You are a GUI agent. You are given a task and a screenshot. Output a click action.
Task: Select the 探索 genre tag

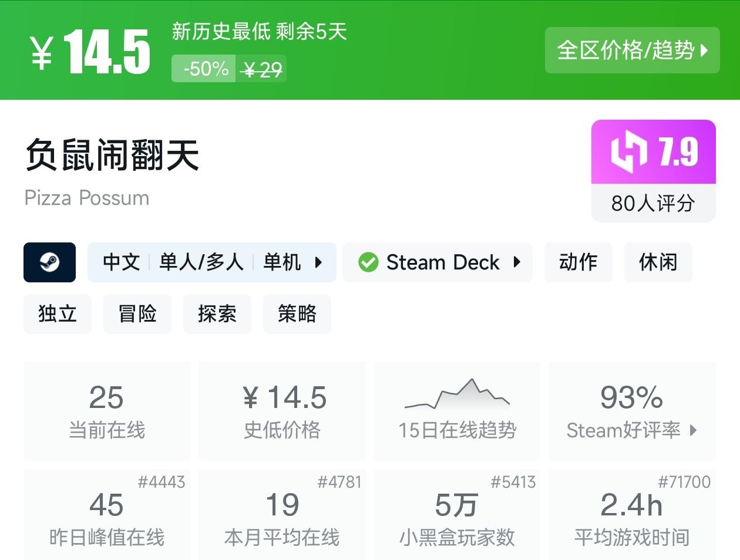point(217,314)
